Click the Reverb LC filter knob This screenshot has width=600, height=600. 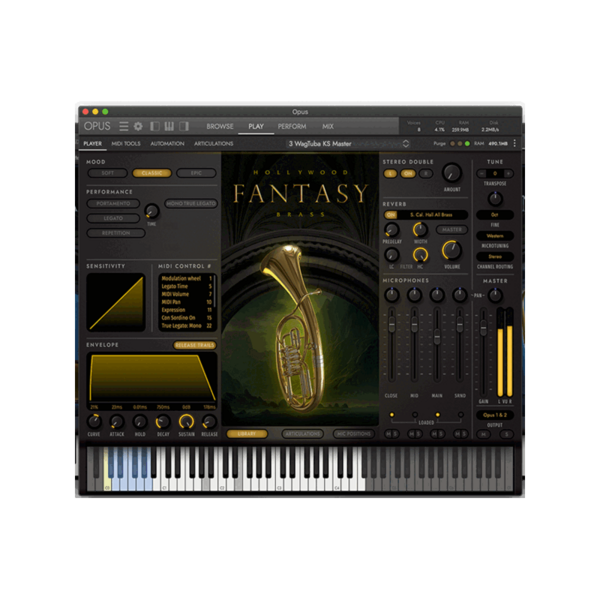tap(391, 255)
